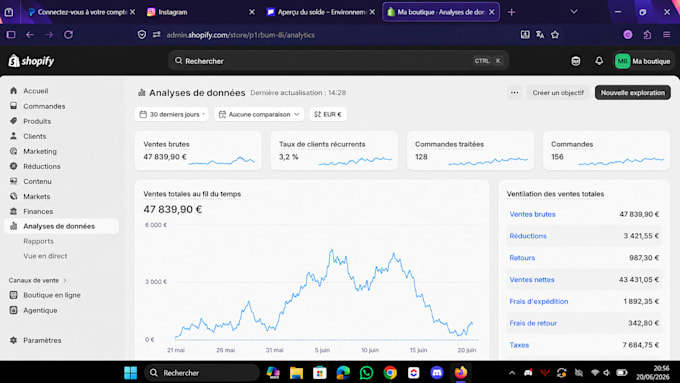This screenshot has width=680, height=383.
Task: Click the 47 839,90 € chart total value
Action: click(173, 210)
